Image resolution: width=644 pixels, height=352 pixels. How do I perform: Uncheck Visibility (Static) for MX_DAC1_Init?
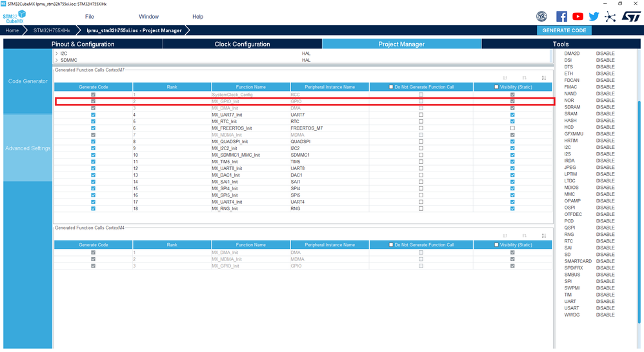(512, 175)
